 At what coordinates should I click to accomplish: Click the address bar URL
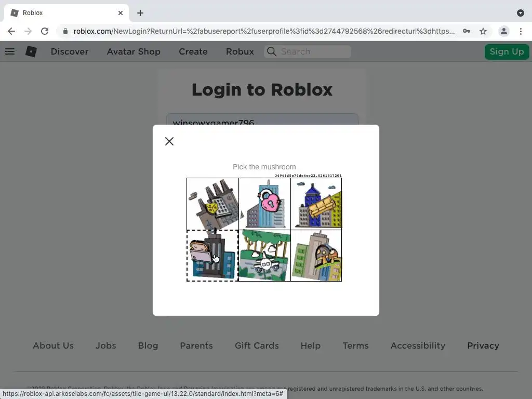pyautogui.click(x=263, y=31)
